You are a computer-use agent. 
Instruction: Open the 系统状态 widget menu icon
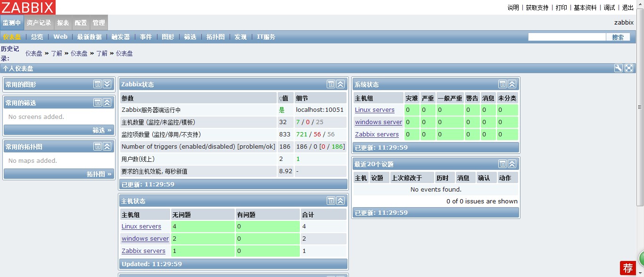[x=502, y=84]
